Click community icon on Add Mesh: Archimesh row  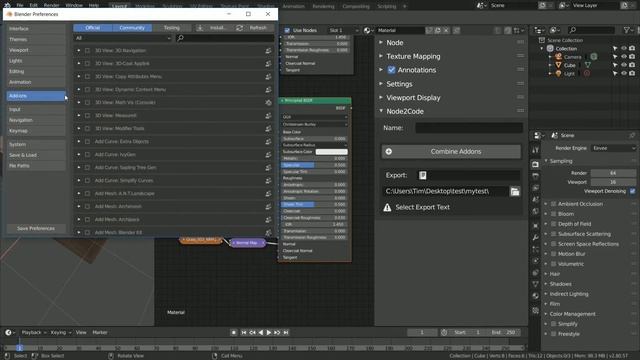268,207
